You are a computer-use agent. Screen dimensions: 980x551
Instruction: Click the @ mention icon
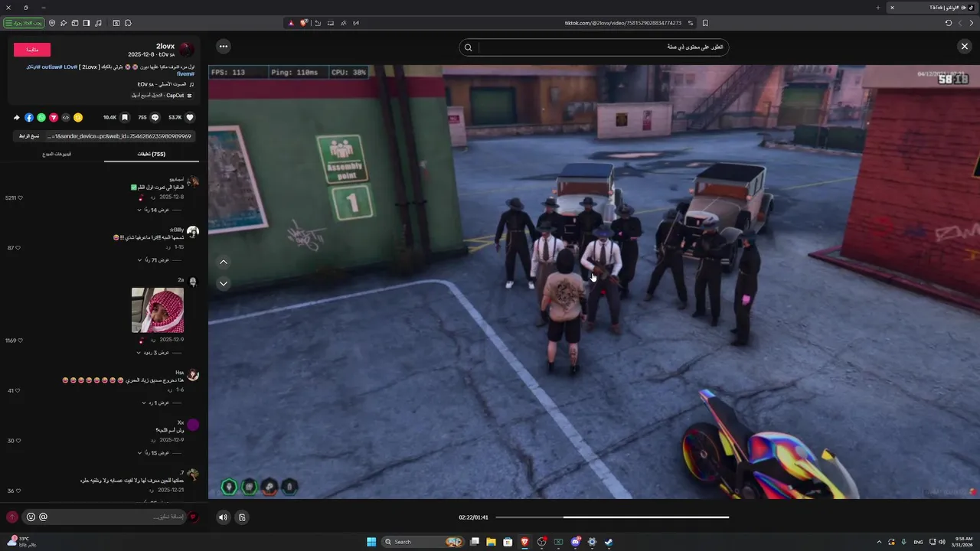pyautogui.click(x=43, y=517)
